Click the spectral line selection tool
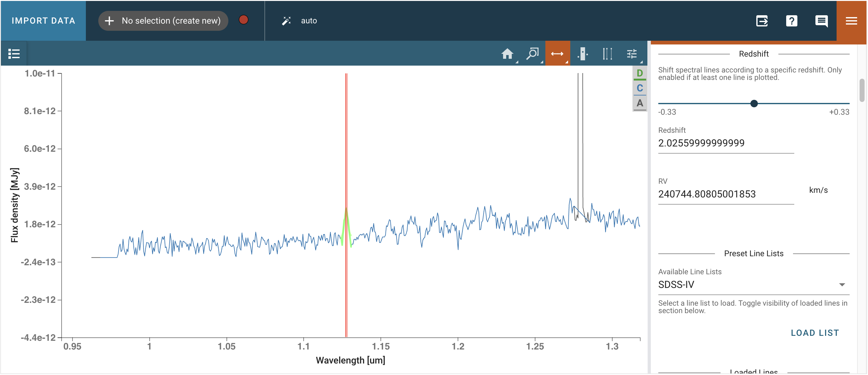Screen dimensions: 868x375 pos(607,53)
